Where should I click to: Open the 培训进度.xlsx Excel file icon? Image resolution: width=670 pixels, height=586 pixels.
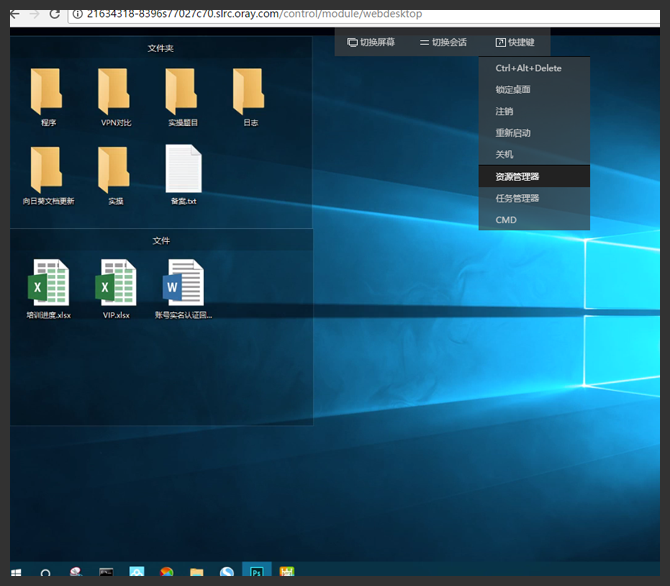point(48,282)
